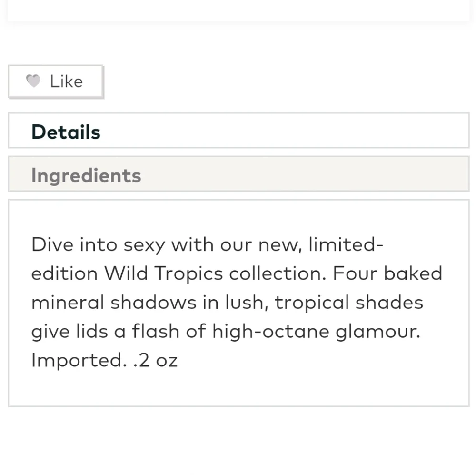
Task: Click the product description paragraph
Action: 237,302
